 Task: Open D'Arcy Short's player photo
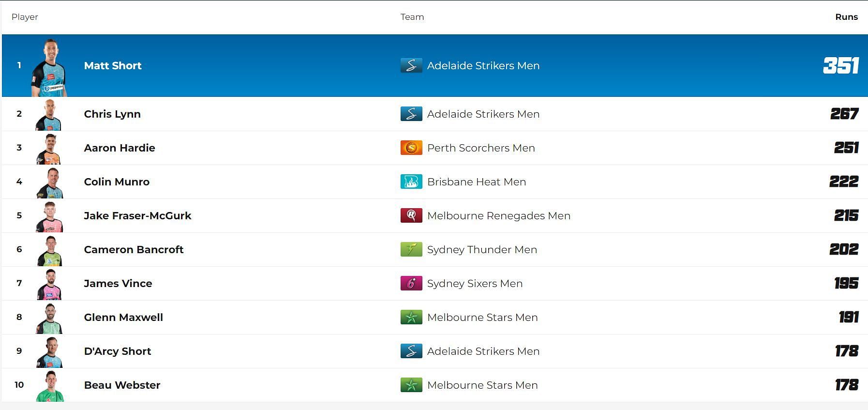click(x=49, y=352)
